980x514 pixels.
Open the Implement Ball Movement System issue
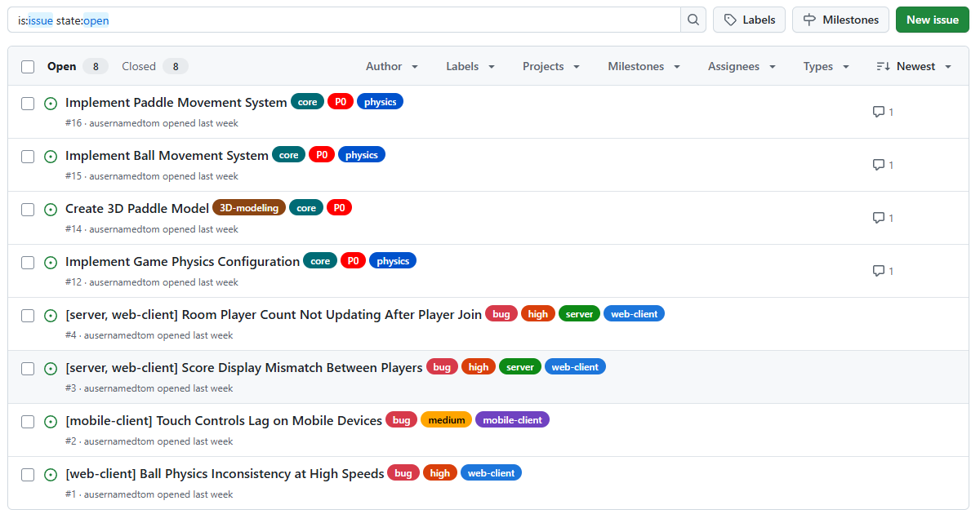click(x=167, y=155)
